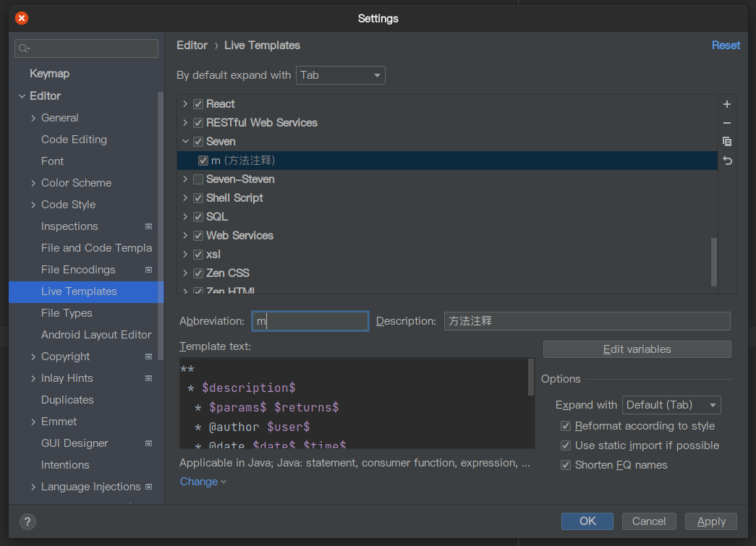Click the Copyright project-level marker icon
This screenshot has width=756, height=546.
tap(148, 357)
